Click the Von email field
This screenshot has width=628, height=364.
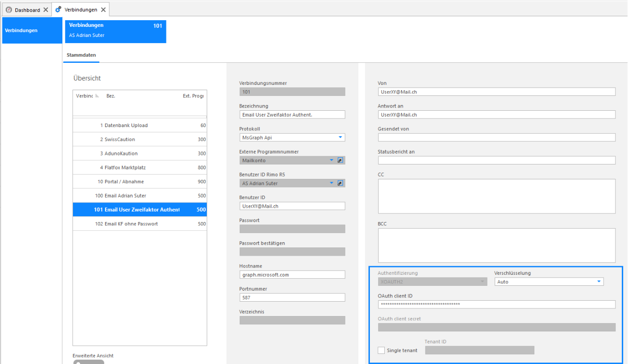[497, 92]
